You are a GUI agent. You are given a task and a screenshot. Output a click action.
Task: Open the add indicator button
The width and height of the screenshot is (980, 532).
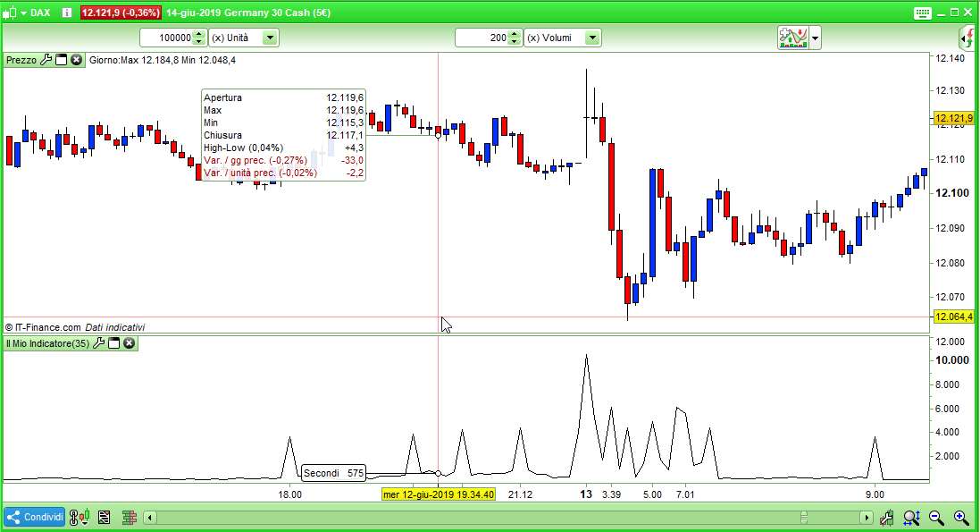pos(793,38)
